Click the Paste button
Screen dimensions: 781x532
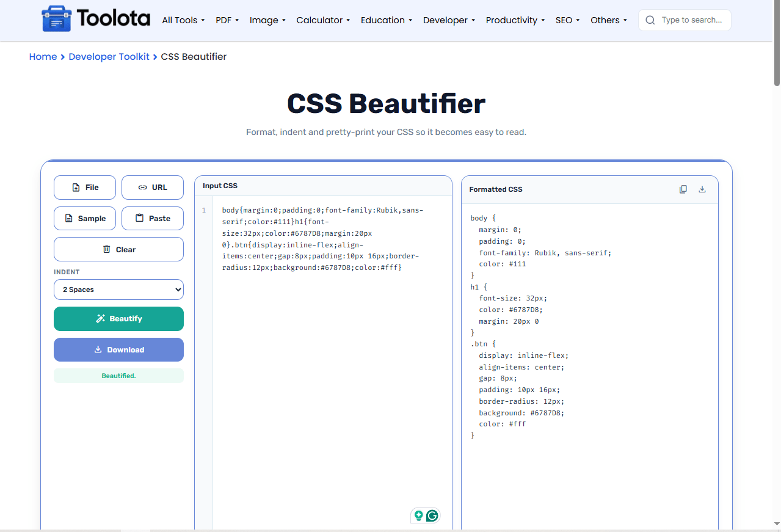click(x=153, y=218)
